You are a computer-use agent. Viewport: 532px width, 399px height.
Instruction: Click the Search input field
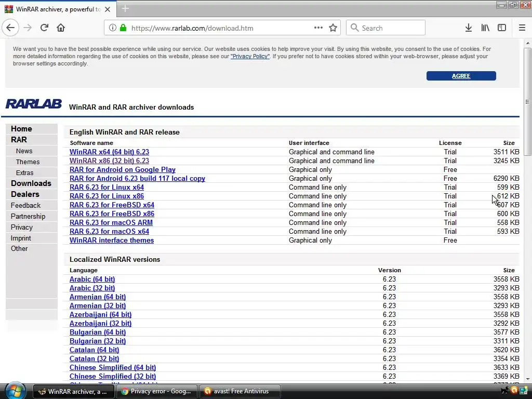click(385, 28)
